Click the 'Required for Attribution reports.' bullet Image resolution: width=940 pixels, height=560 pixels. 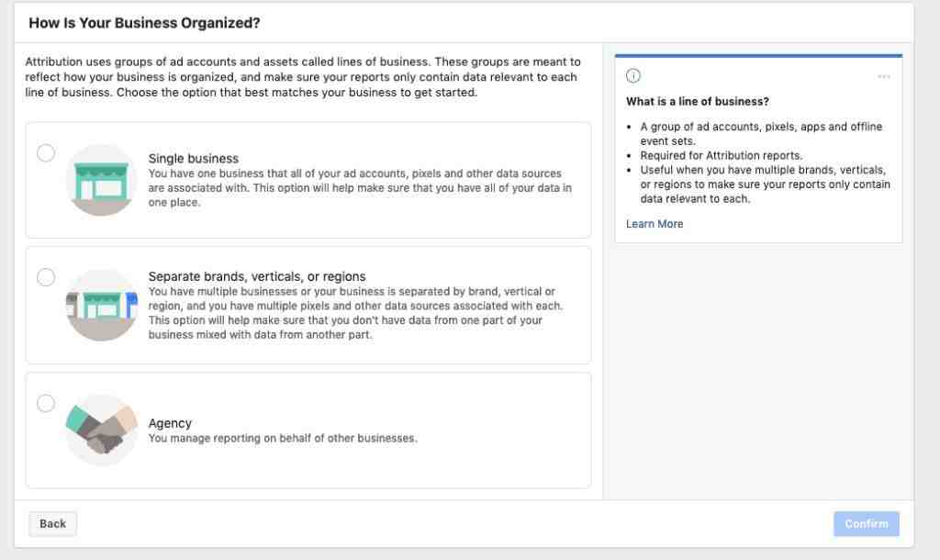[722, 155]
